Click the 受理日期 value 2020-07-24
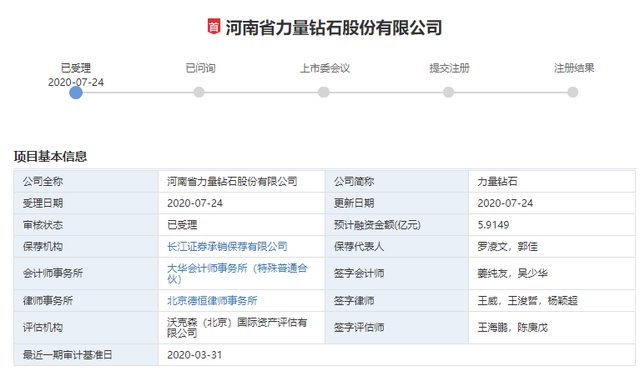The height and width of the screenshot is (371, 640). tap(195, 203)
